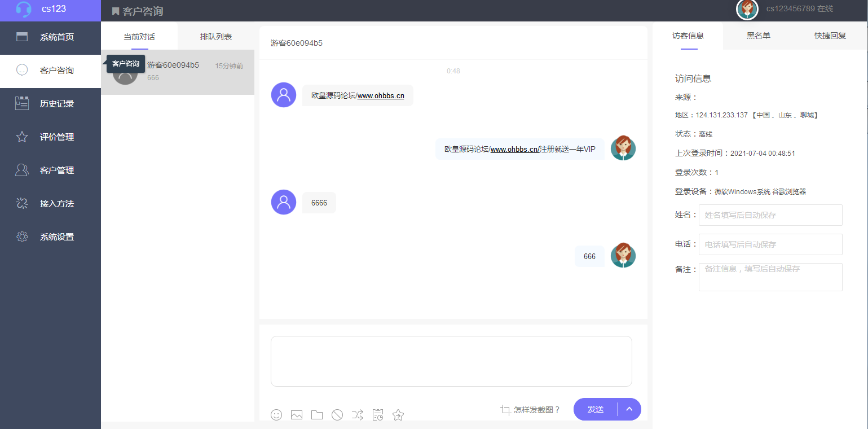The height and width of the screenshot is (429, 868).
Task: Switch to the 排队列表 tab
Action: (x=215, y=36)
